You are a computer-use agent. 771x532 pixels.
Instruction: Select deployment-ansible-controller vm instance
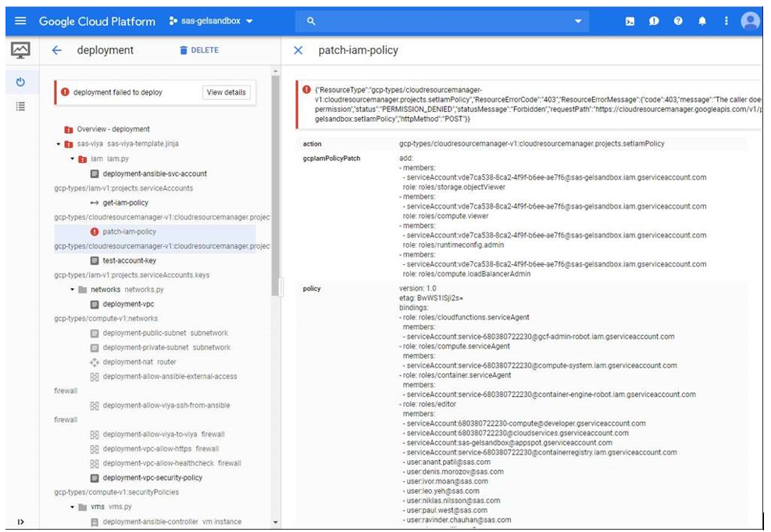click(172, 522)
